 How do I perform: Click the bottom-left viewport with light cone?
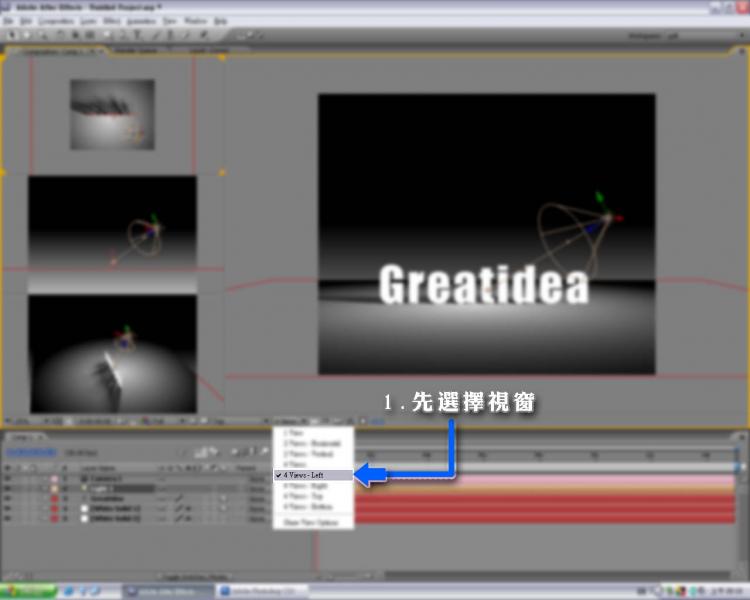coord(112,353)
